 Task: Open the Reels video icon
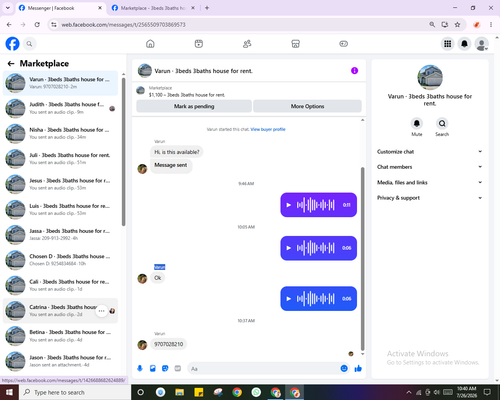(199, 44)
